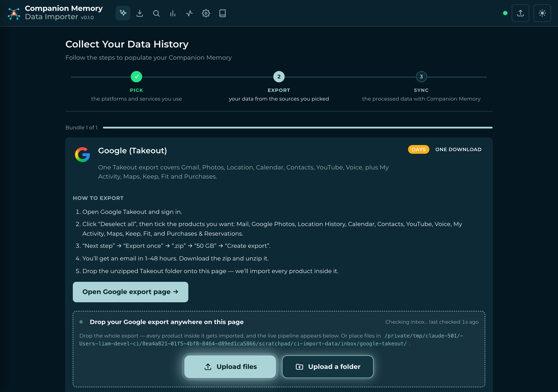Image resolution: width=558 pixels, height=392 pixels.
Task: Open the search magnifier icon
Action: [156, 13]
